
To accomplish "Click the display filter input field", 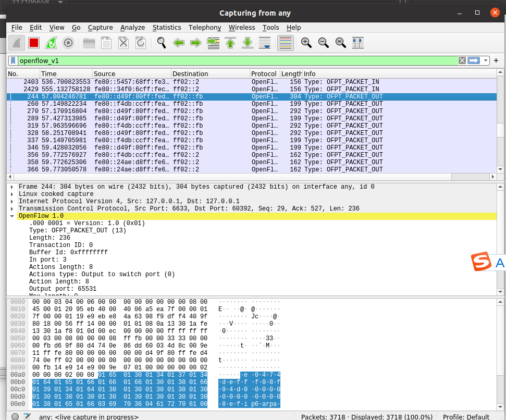I will 238,60.
